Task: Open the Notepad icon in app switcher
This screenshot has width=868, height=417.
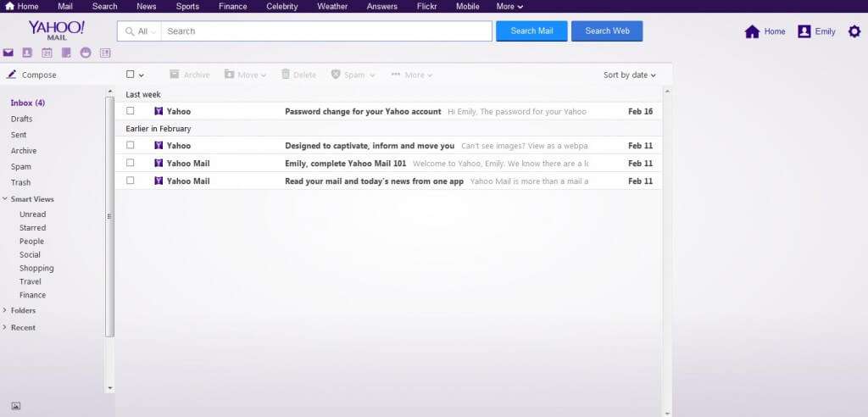Action: [x=66, y=53]
